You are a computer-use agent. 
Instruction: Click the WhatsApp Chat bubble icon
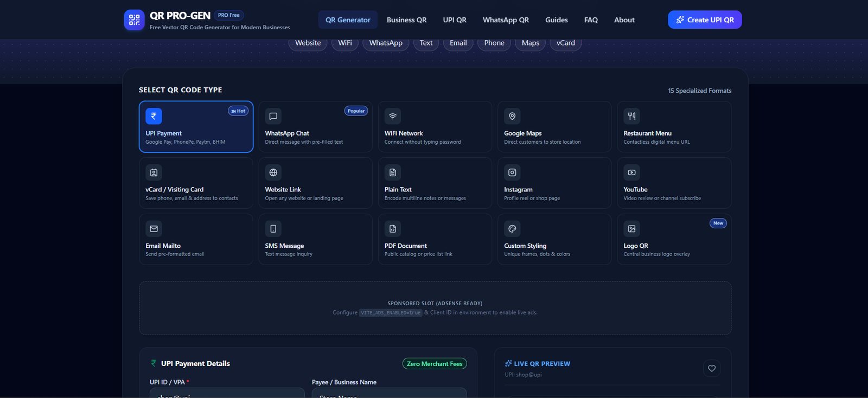coord(273,116)
